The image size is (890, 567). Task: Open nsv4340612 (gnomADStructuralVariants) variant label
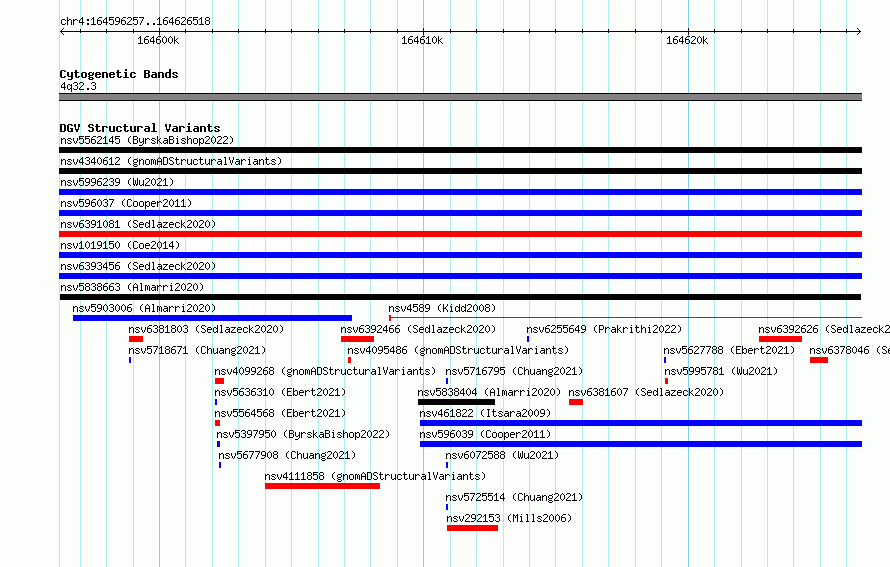pos(171,161)
